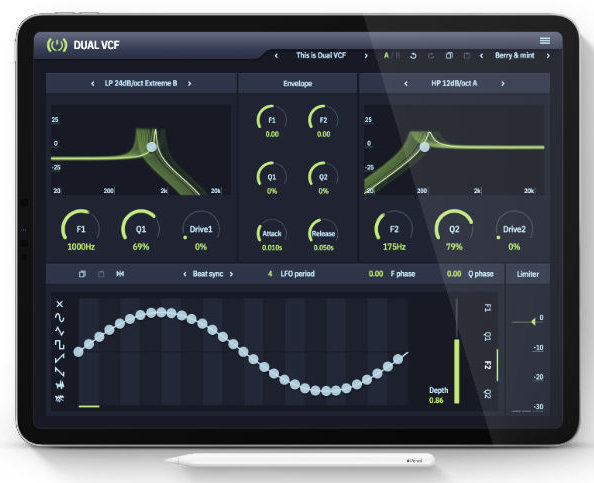Select the F2 LFO target tab
Image resolution: width=594 pixels, height=483 pixels.
[x=488, y=365]
